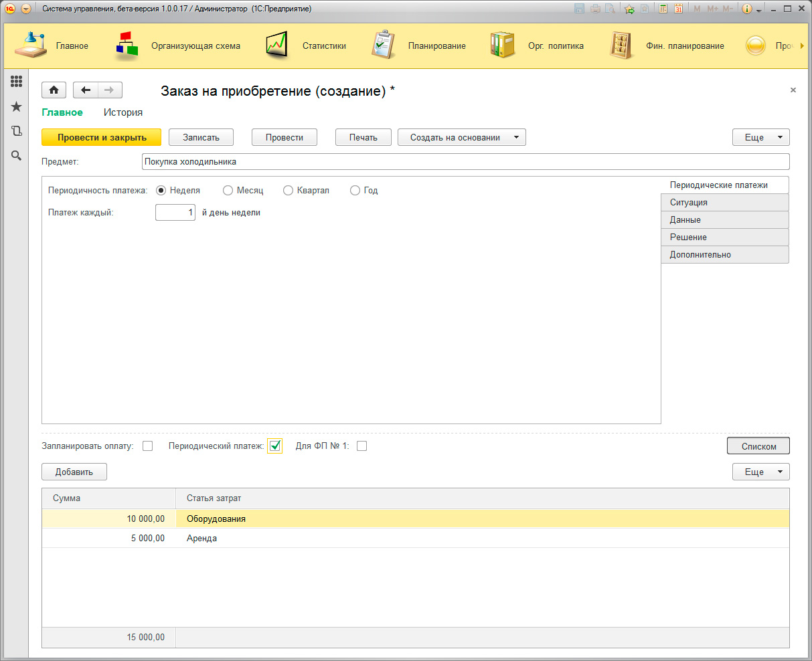812x661 pixels.
Task: Click the 5 000,00 amount cell
Action: click(108, 538)
